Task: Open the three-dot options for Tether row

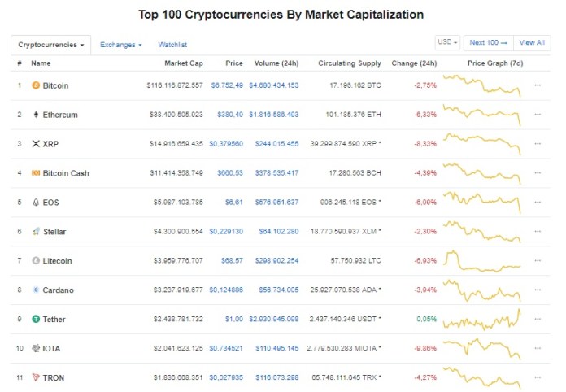Action: click(x=538, y=319)
